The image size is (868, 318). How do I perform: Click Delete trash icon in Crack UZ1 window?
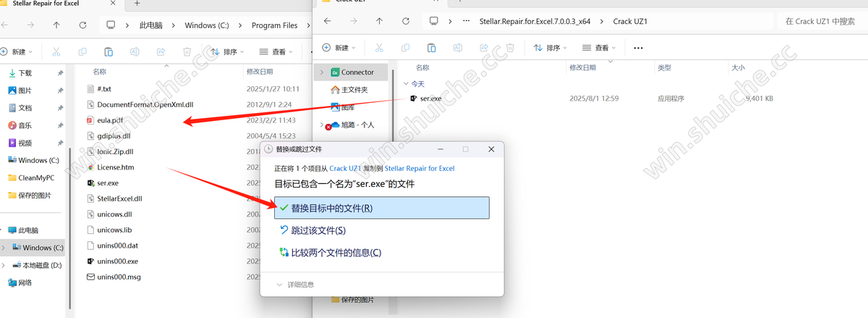(509, 48)
